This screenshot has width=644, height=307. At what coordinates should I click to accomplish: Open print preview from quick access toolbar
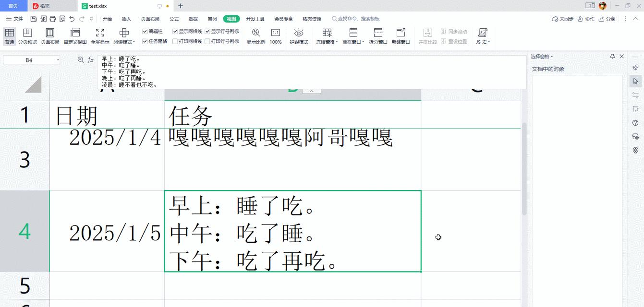pos(62,19)
